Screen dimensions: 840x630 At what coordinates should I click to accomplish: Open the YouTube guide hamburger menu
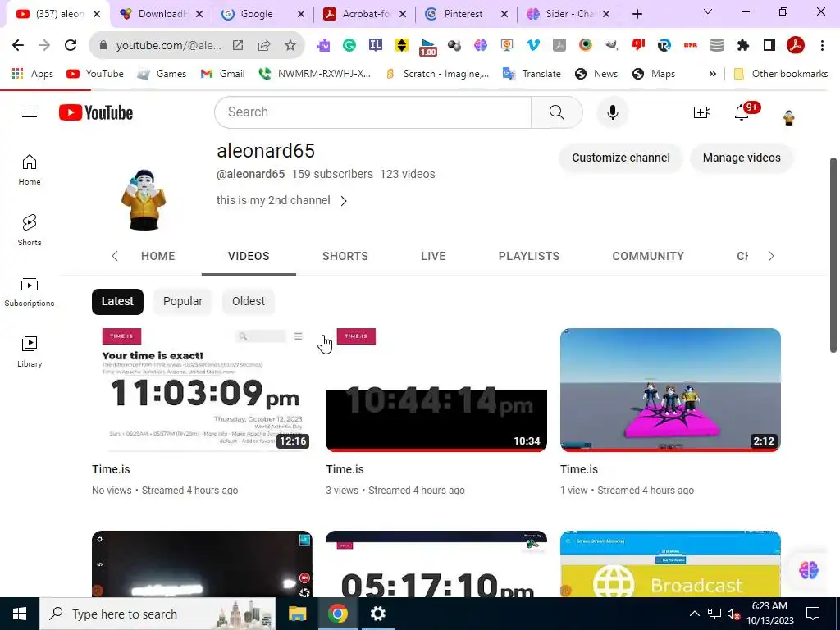[x=30, y=112]
